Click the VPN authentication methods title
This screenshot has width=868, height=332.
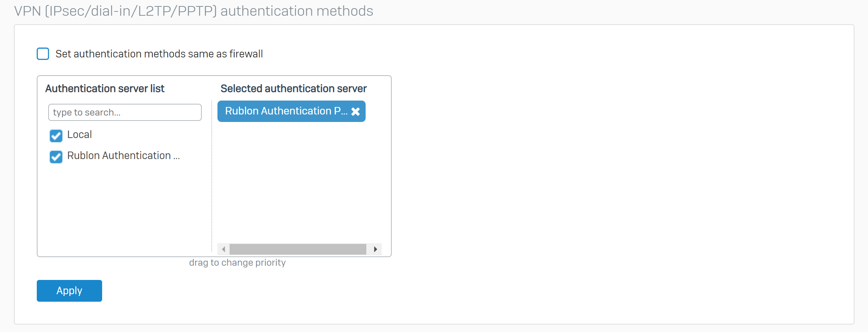click(x=194, y=11)
